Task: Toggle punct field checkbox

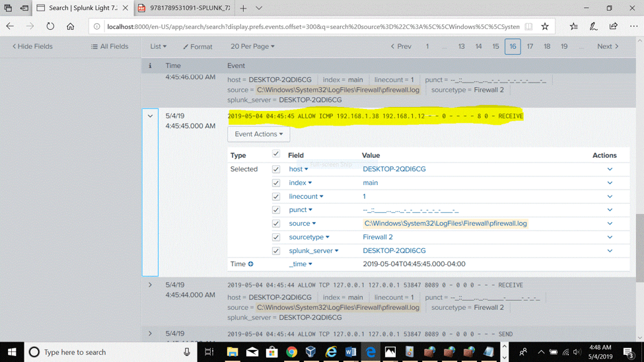Action: 276,210
